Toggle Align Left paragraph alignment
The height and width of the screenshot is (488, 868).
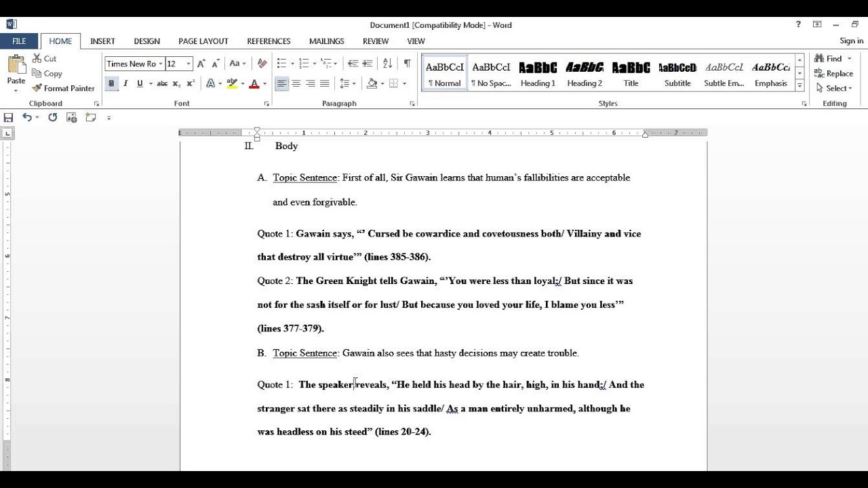click(281, 83)
